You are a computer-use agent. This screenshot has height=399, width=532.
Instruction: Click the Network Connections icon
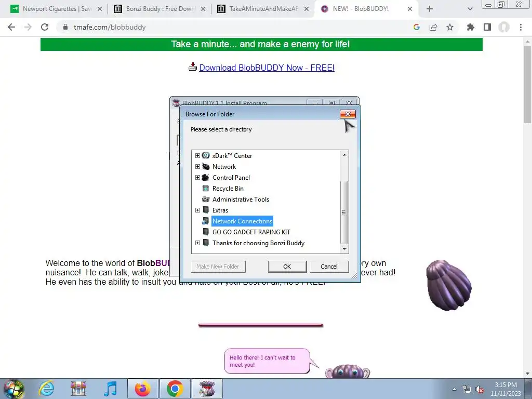[x=206, y=221]
